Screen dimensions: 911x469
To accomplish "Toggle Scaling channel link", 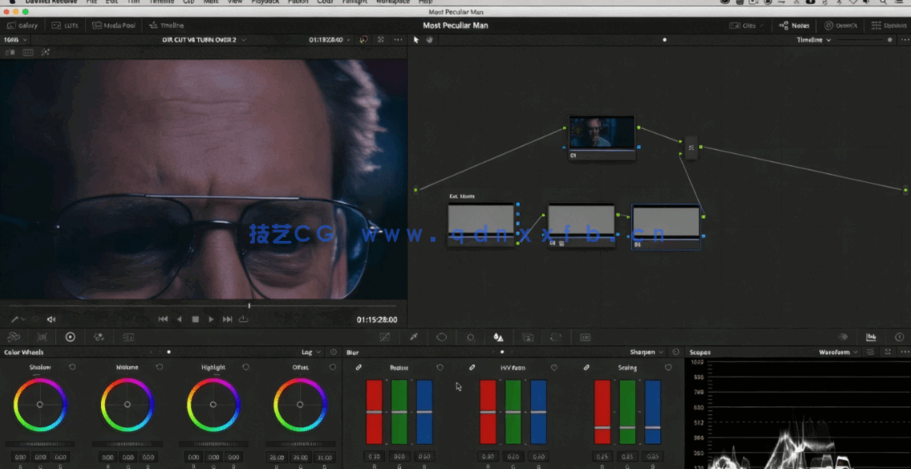I will point(587,367).
